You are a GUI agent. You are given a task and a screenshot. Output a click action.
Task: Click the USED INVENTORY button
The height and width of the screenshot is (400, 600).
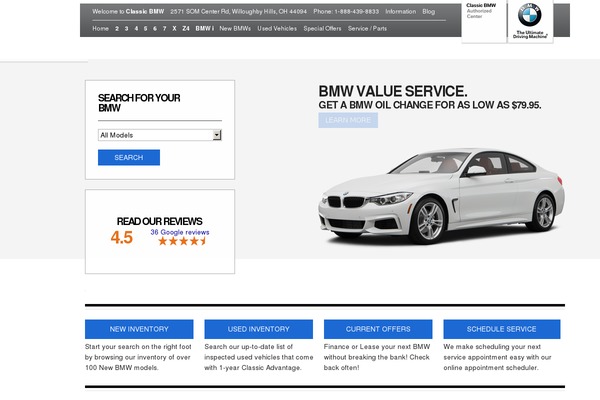[259, 329]
